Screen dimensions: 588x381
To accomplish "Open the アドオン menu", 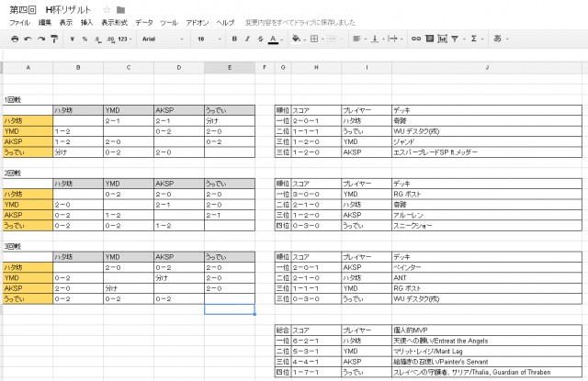I will click(x=198, y=23).
